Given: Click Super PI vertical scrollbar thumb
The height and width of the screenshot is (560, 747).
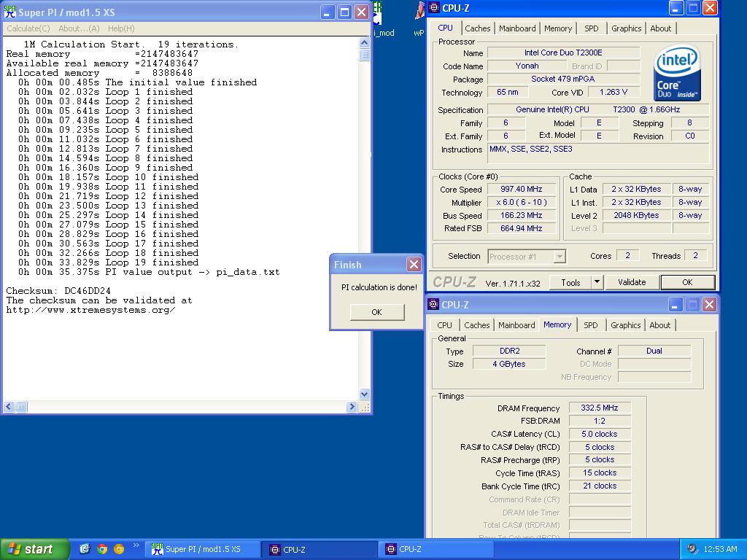Looking at the screenshot, I should point(365,54).
